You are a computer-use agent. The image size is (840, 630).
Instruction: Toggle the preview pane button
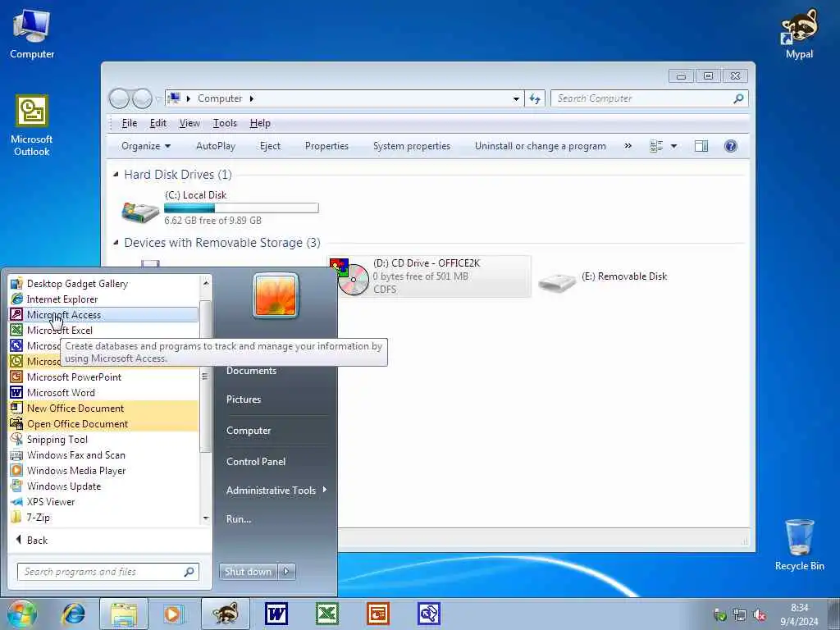(701, 146)
